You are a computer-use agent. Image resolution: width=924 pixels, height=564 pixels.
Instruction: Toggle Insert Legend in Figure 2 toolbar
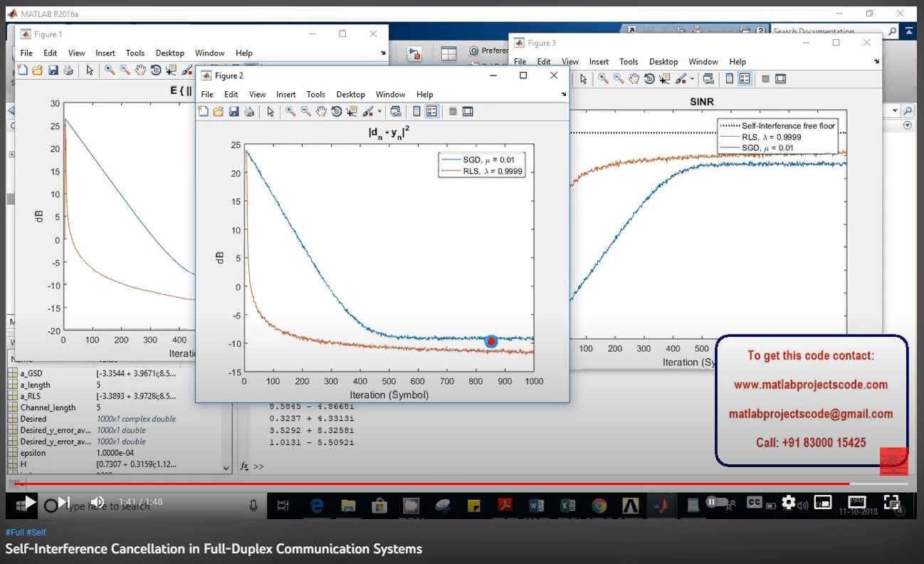point(431,112)
